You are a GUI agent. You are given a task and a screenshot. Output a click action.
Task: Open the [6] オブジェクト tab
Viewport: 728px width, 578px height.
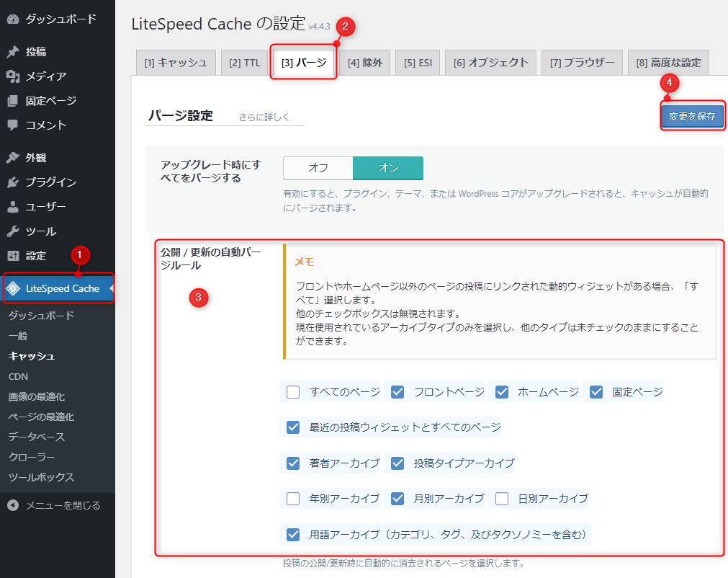(x=491, y=63)
